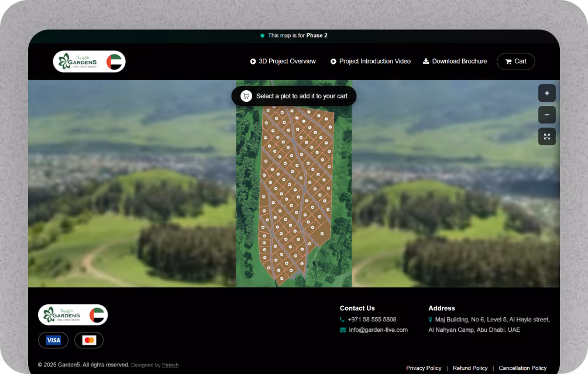Image resolution: width=588 pixels, height=374 pixels.
Task: Visit the Petech designer link
Action: coord(170,365)
